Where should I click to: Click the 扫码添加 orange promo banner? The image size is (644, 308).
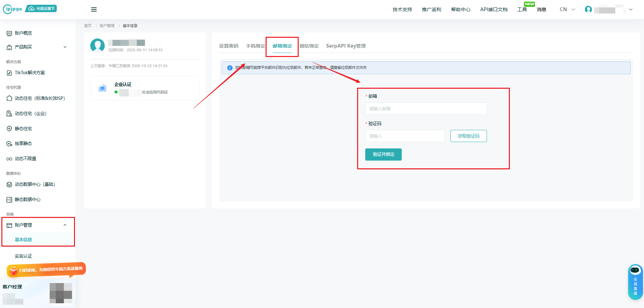pyautogui.click(x=46, y=270)
